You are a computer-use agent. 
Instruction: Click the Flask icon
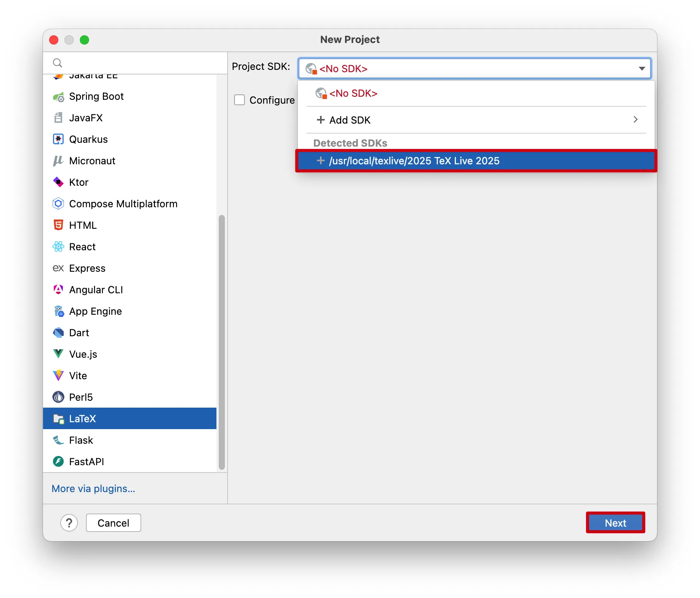pos(58,440)
